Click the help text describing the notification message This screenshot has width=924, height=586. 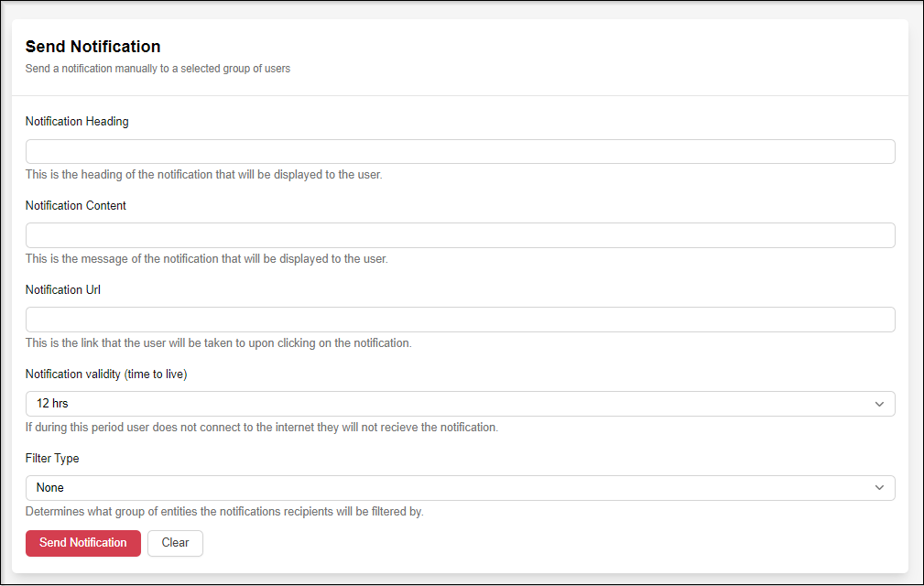206,258
